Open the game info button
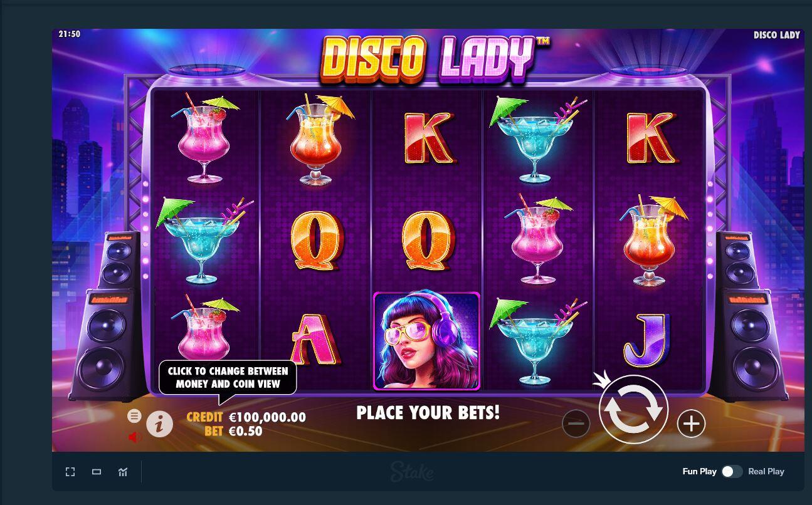 point(160,424)
